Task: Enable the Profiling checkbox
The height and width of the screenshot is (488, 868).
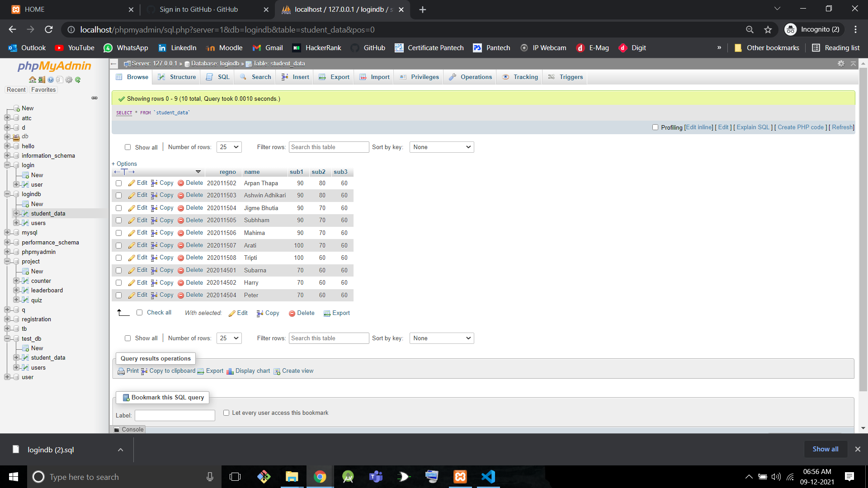Action: (655, 127)
